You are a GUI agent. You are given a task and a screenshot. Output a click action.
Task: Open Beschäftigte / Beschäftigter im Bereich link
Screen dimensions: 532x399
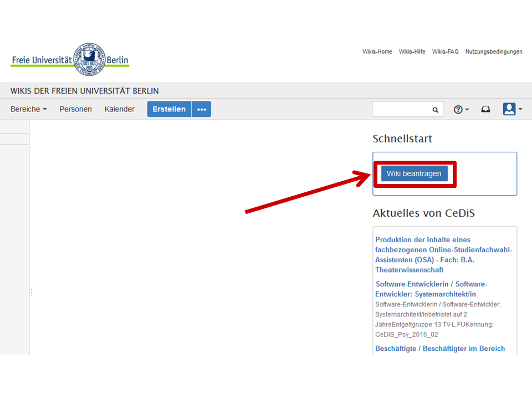point(440,349)
